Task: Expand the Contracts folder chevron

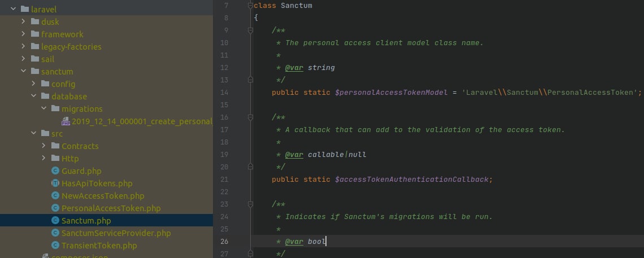Action: coord(44,146)
